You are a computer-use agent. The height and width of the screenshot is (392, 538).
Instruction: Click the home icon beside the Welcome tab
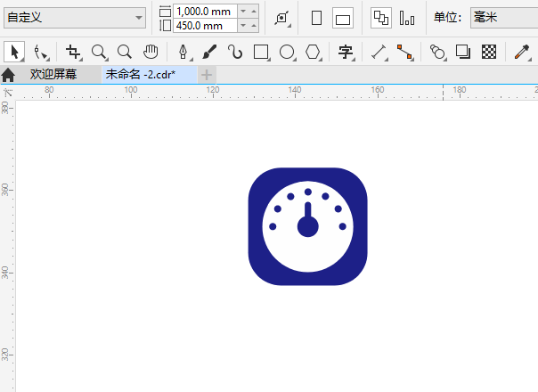coord(8,75)
